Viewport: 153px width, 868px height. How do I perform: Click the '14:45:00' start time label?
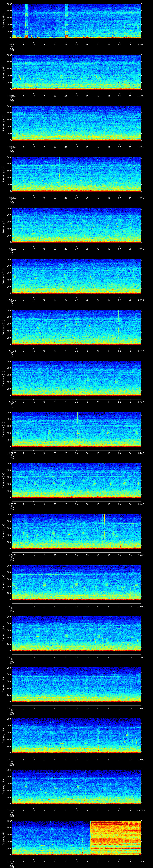point(12,96)
